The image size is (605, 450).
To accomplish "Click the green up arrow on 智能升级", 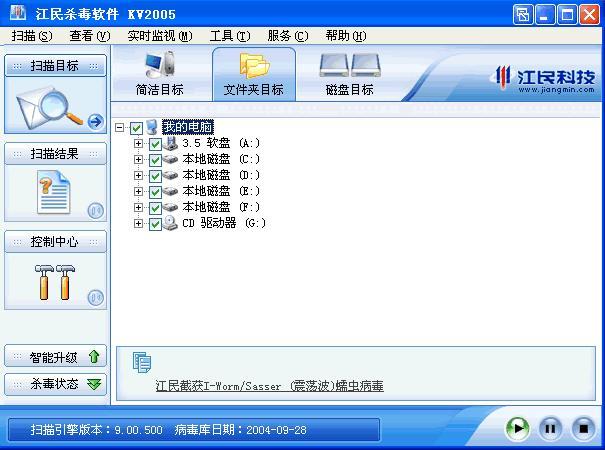I will [x=94, y=357].
